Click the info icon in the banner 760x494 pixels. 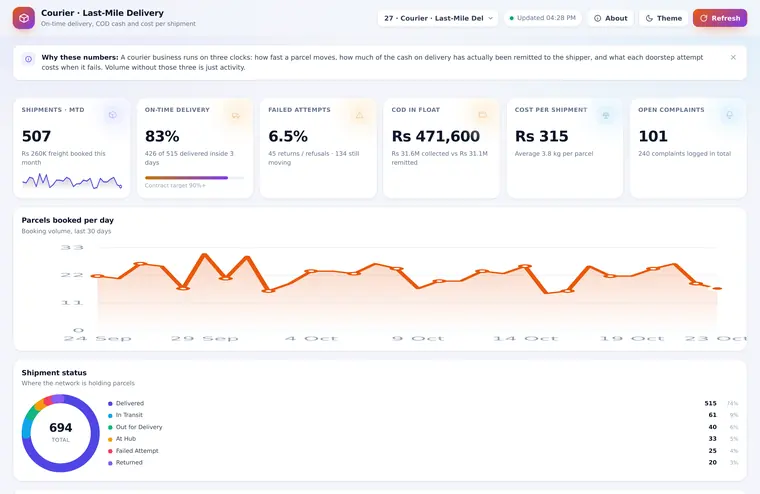pos(29,59)
